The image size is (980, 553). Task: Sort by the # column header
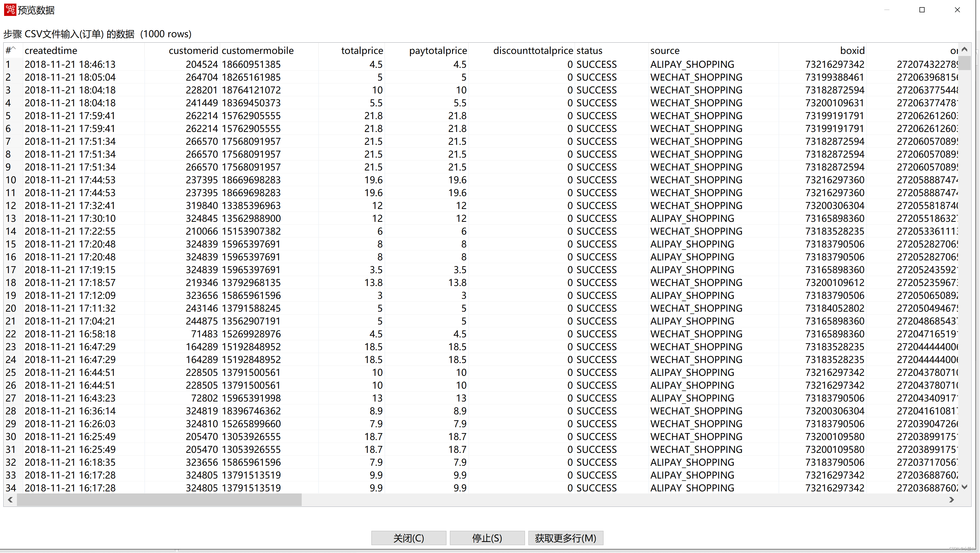(x=11, y=51)
